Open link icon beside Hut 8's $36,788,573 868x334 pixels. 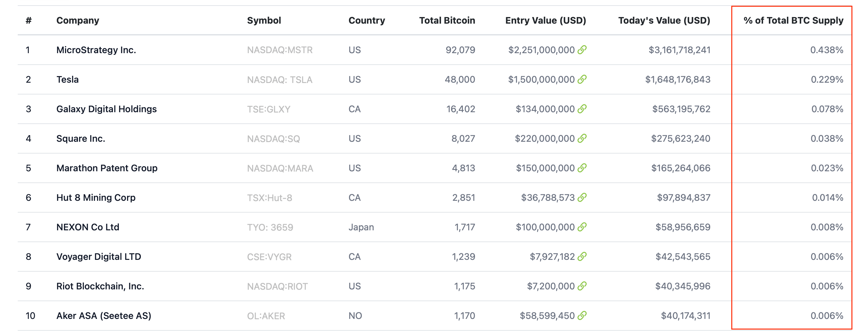[x=582, y=198]
